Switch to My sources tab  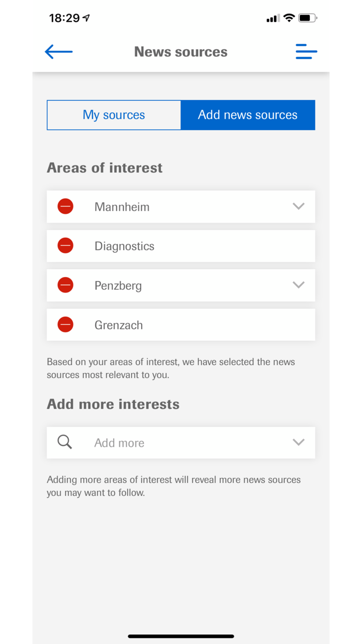[x=114, y=115]
